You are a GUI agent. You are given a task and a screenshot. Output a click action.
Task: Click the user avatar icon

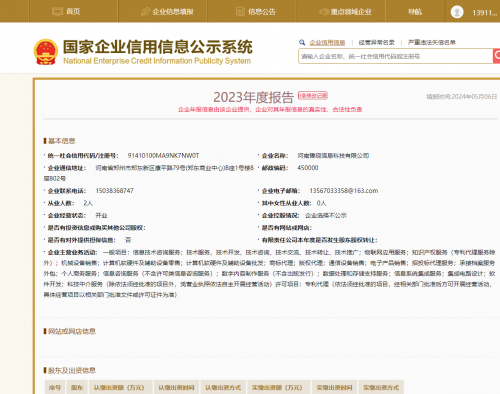click(x=457, y=12)
